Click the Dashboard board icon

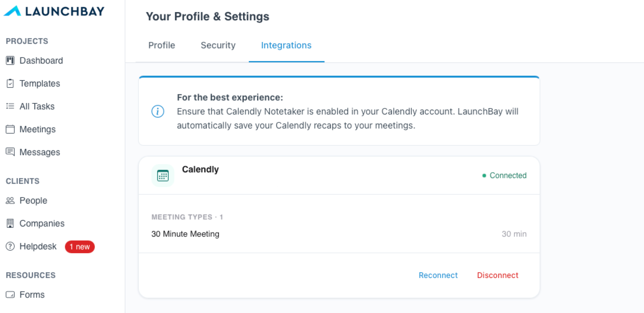tap(10, 60)
